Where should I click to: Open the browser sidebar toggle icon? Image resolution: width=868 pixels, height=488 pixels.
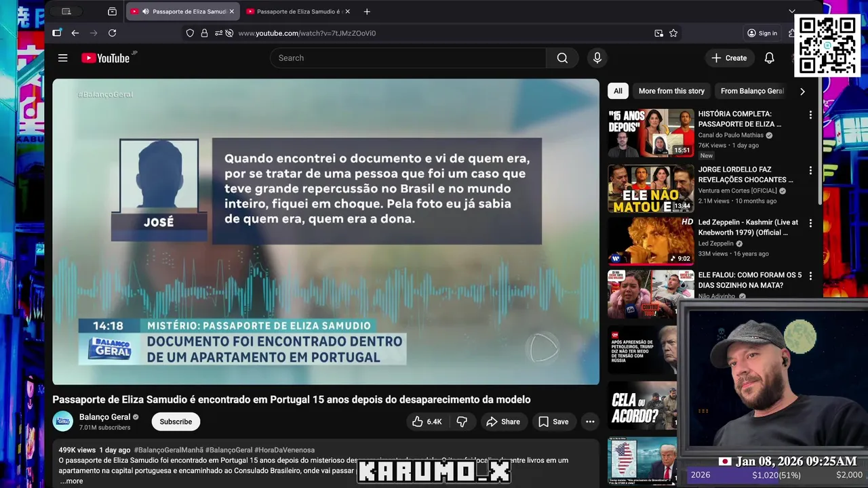(x=57, y=33)
